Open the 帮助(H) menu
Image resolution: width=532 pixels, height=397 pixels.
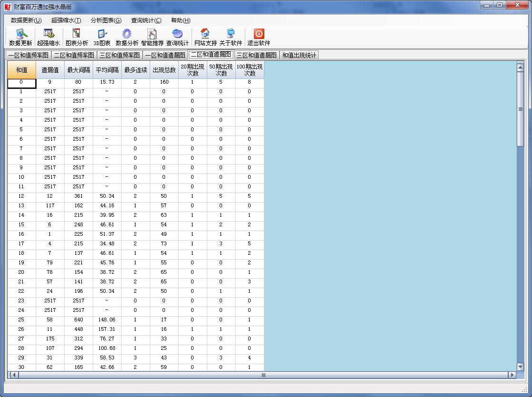tap(181, 20)
